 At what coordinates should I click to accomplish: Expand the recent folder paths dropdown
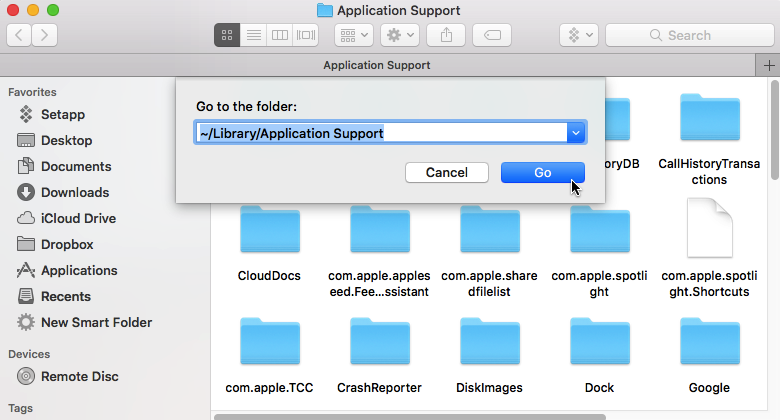click(x=576, y=133)
